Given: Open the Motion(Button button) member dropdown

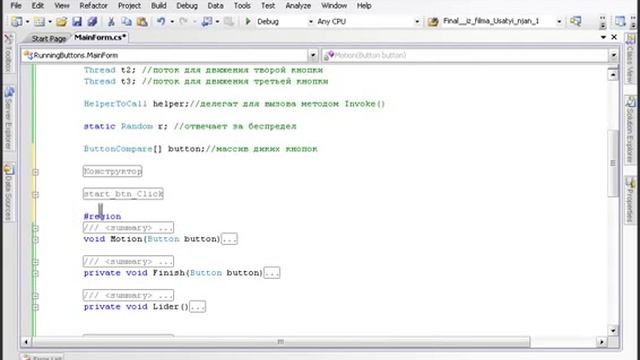Looking at the screenshot, I should [x=613, y=55].
